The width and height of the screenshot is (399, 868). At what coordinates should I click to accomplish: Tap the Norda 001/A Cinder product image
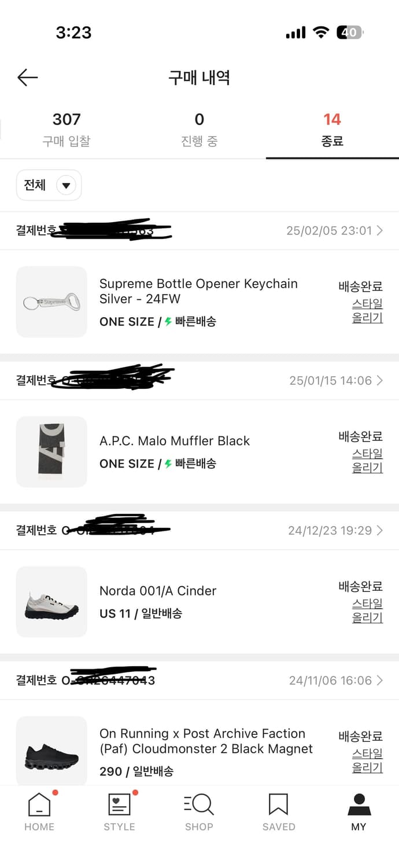click(51, 602)
